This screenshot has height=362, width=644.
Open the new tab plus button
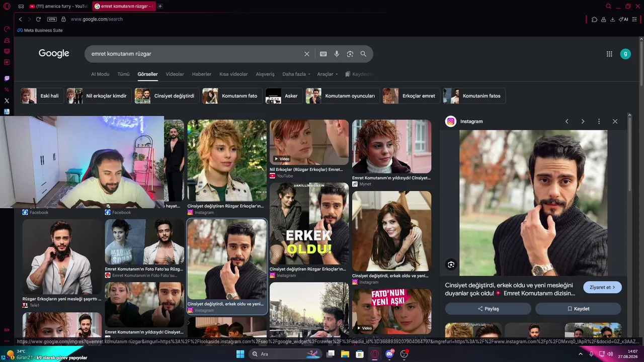coord(160,7)
